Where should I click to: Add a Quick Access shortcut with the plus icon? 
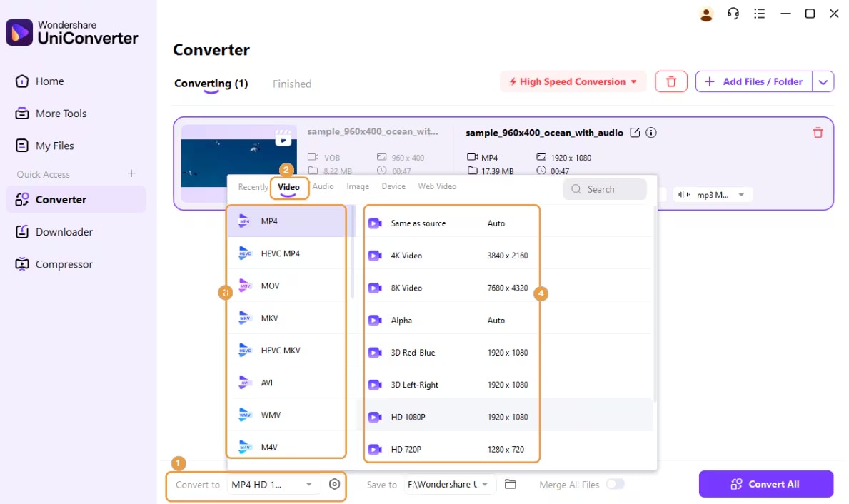click(131, 173)
